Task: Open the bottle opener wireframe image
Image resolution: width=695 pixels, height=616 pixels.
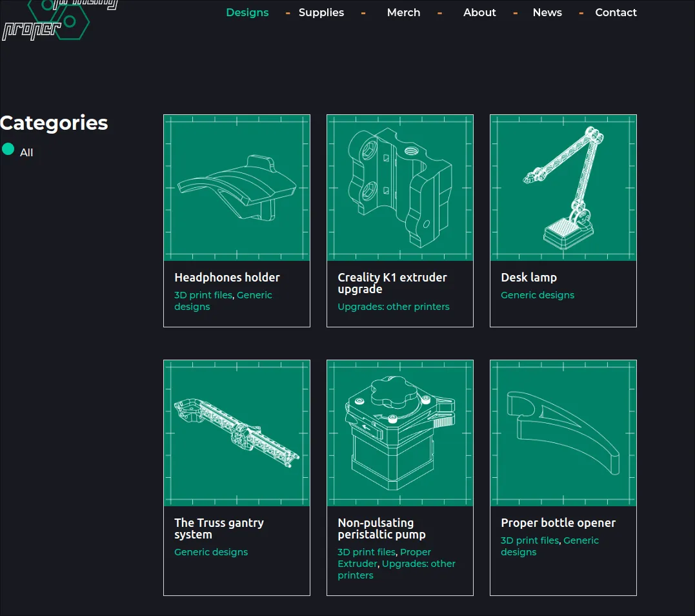Action: [563, 433]
